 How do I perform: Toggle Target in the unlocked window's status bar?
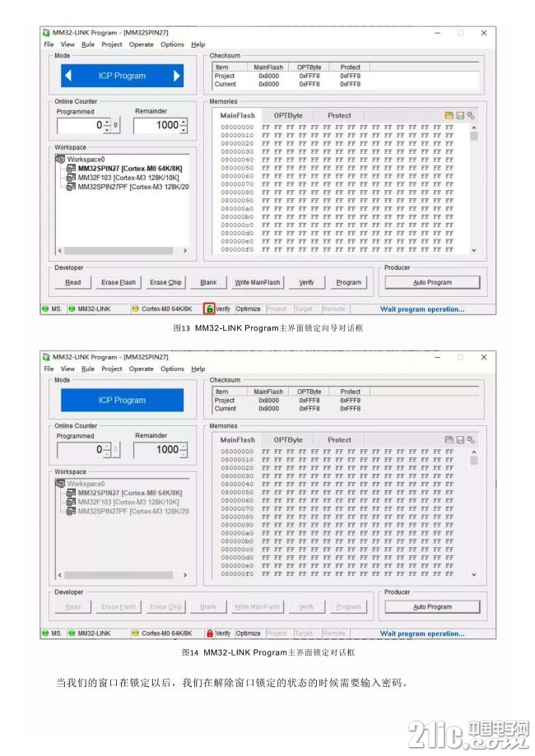[x=304, y=308]
